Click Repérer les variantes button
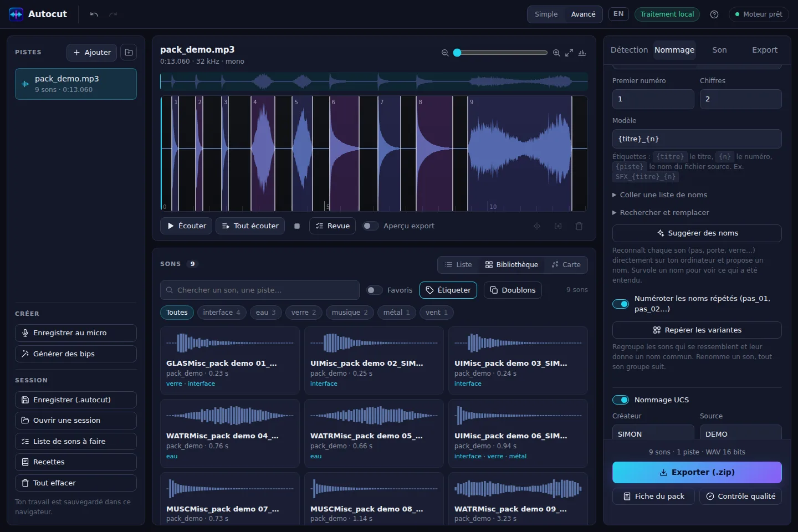The width and height of the screenshot is (798, 532). coord(697,330)
